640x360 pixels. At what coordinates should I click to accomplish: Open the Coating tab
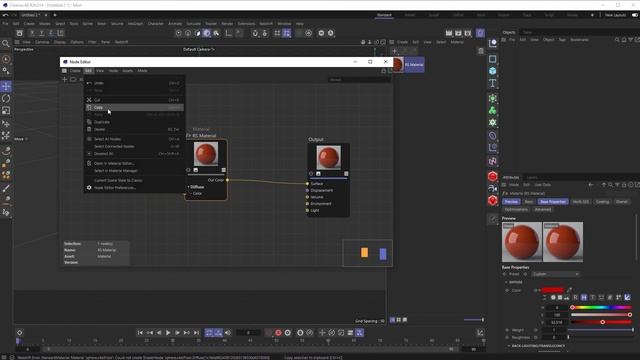pyautogui.click(x=602, y=202)
